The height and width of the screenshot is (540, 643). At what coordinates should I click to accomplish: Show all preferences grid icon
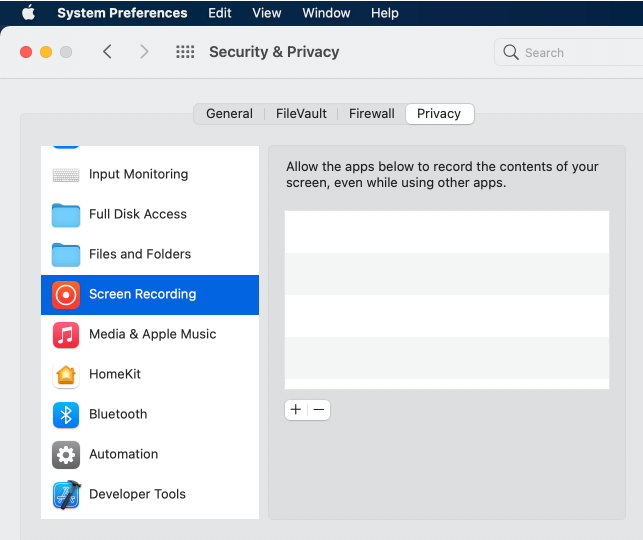click(x=185, y=52)
